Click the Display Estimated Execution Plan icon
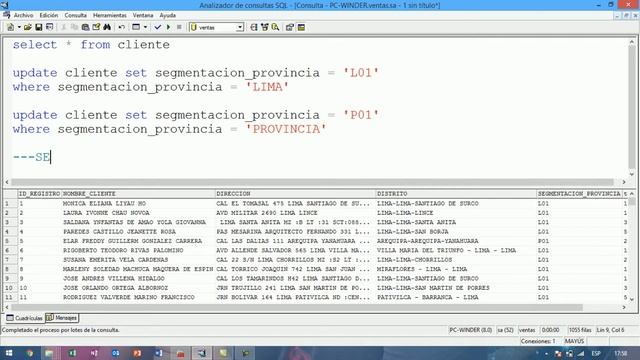 pyautogui.click(x=253, y=27)
